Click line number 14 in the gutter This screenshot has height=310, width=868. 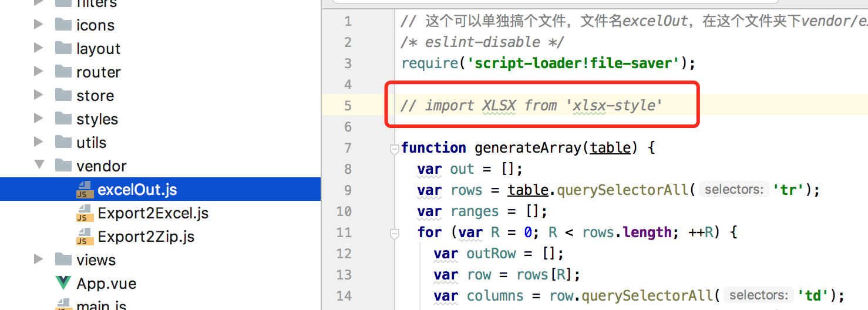344,296
